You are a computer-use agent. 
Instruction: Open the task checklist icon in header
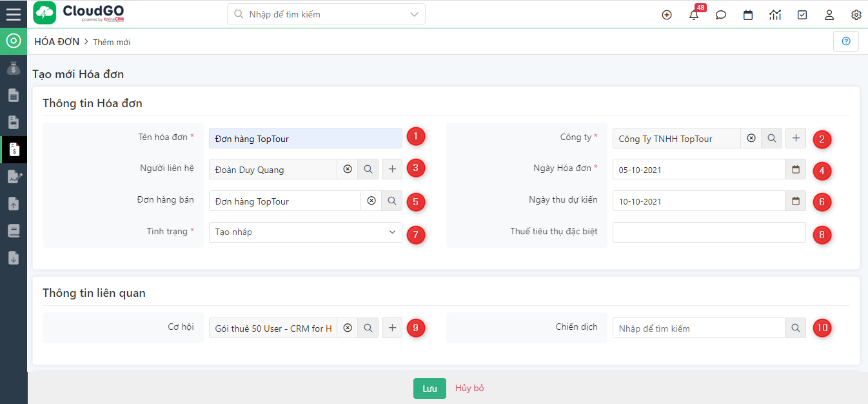tap(802, 15)
